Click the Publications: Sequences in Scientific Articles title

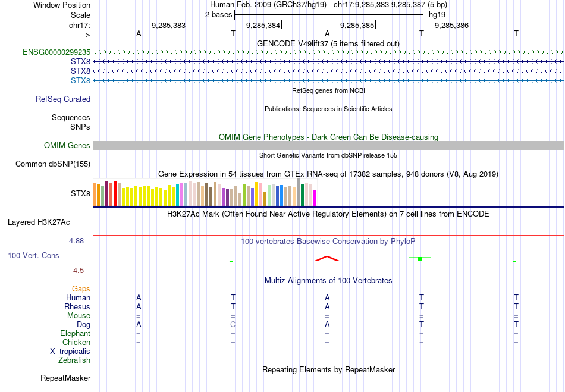pos(328,109)
